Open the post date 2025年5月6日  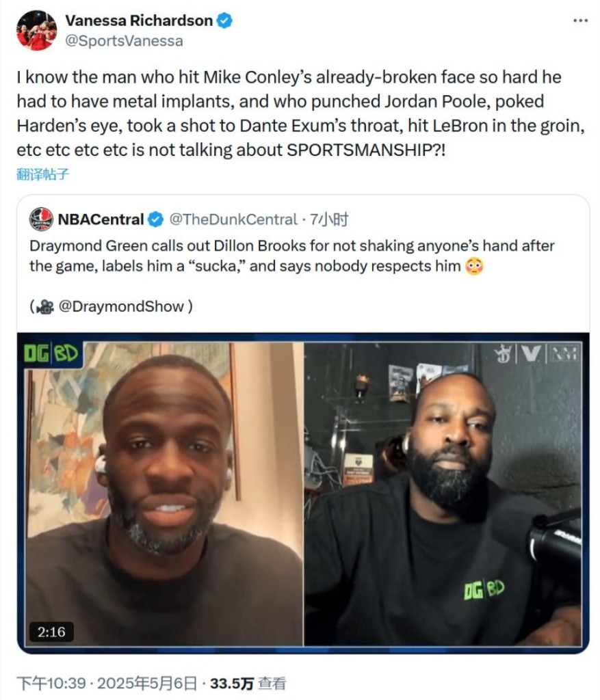(147, 683)
